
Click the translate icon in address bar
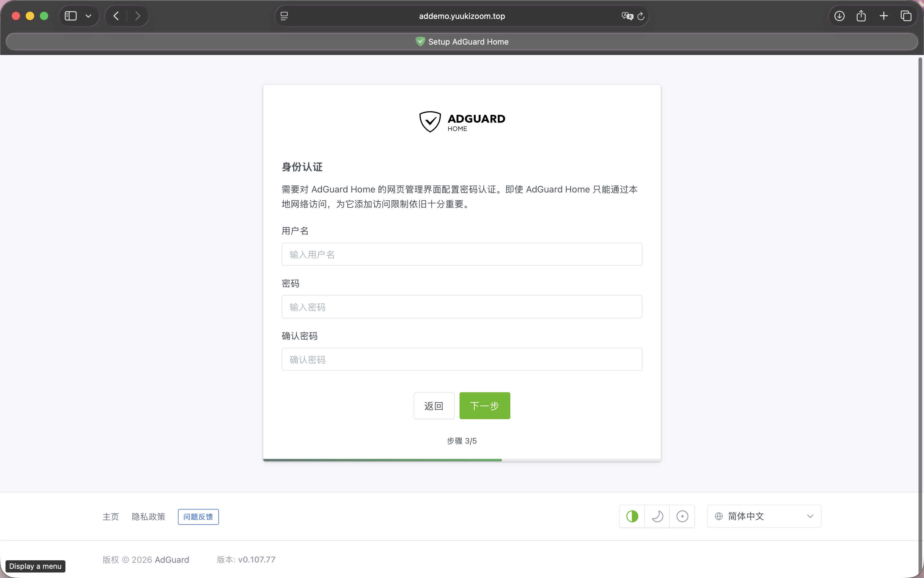[x=627, y=16]
